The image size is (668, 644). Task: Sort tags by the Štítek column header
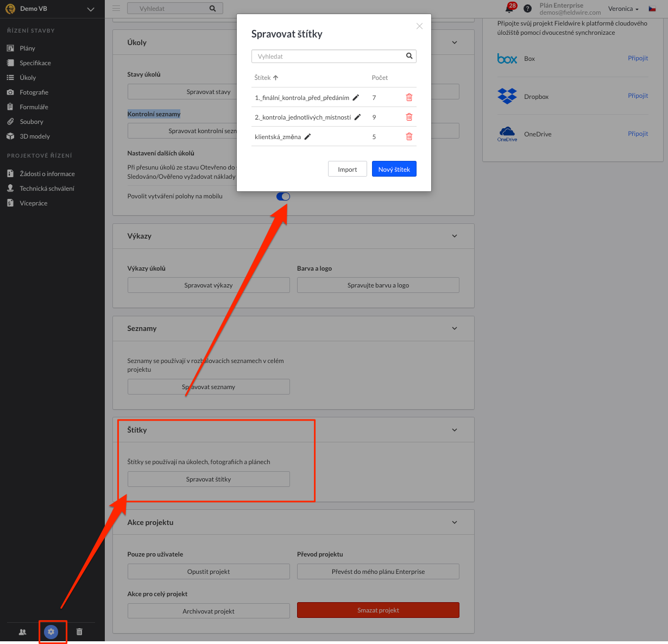coord(266,78)
